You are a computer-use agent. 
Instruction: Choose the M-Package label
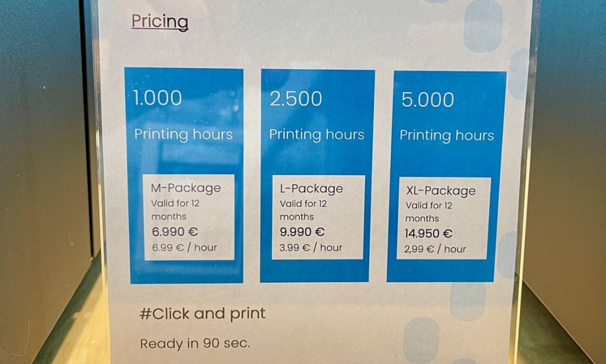click(186, 188)
